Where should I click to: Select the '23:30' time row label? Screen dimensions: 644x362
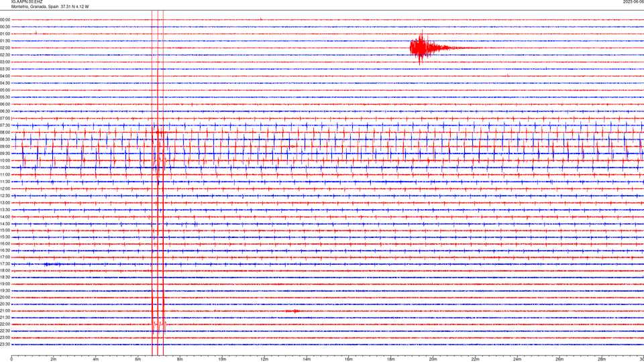click(5, 345)
